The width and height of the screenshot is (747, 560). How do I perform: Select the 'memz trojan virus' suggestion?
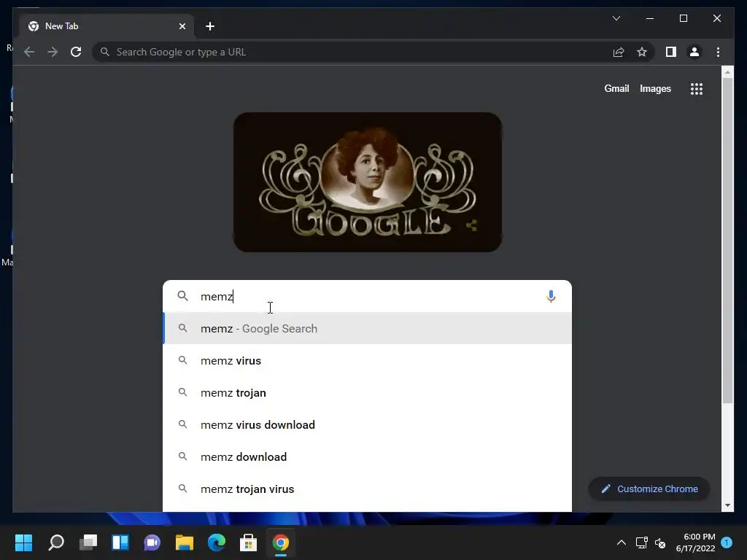click(x=367, y=489)
